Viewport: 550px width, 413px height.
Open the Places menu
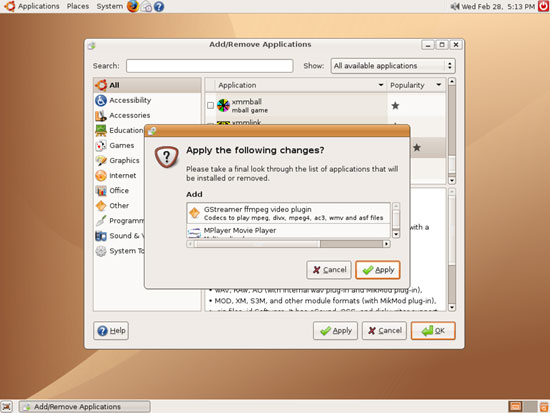coord(78,6)
